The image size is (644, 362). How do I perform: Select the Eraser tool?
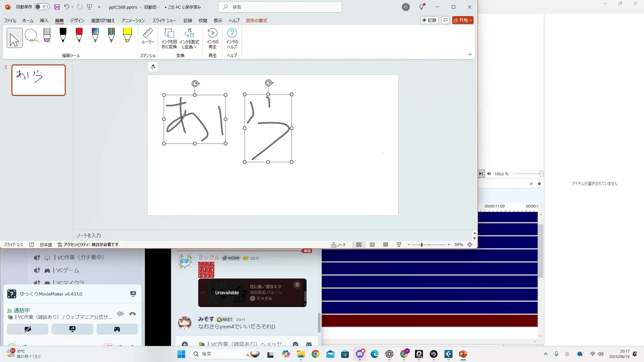pyautogui.click(x=47, y=35)
